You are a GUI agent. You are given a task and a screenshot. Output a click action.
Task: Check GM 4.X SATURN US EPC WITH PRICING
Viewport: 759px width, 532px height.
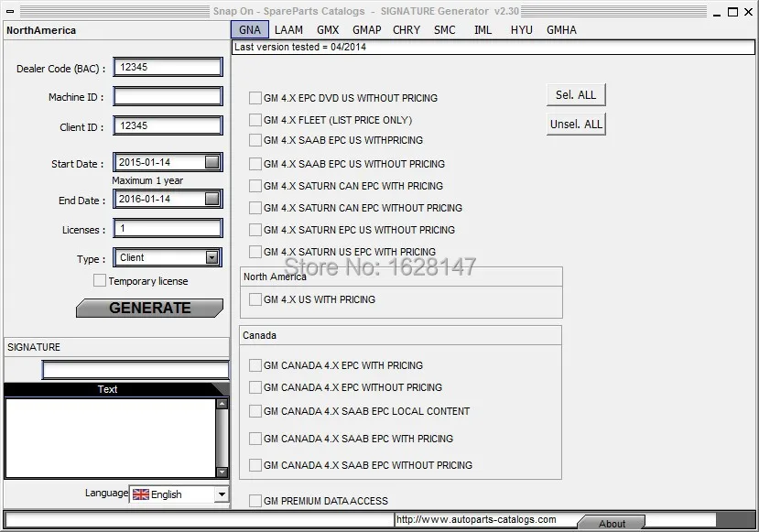click(255, 252)
